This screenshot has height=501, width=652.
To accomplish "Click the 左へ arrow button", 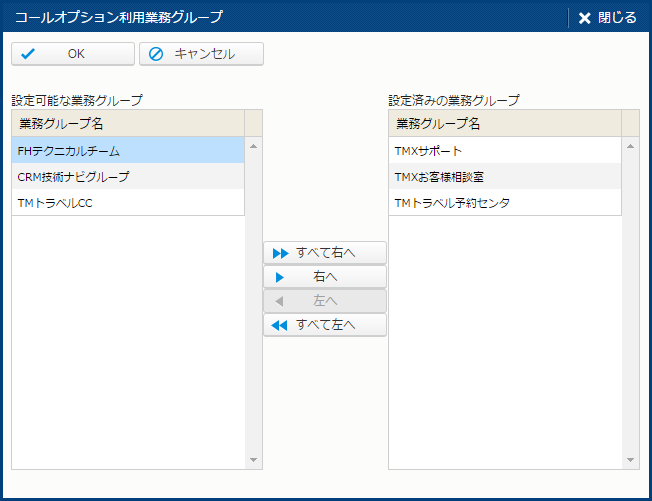I will point(324,301).
